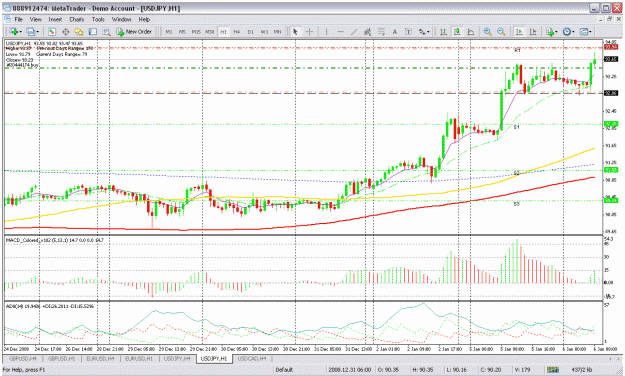Set timeframe to D1
625x376 pixels.
click(x=250, y=31)
